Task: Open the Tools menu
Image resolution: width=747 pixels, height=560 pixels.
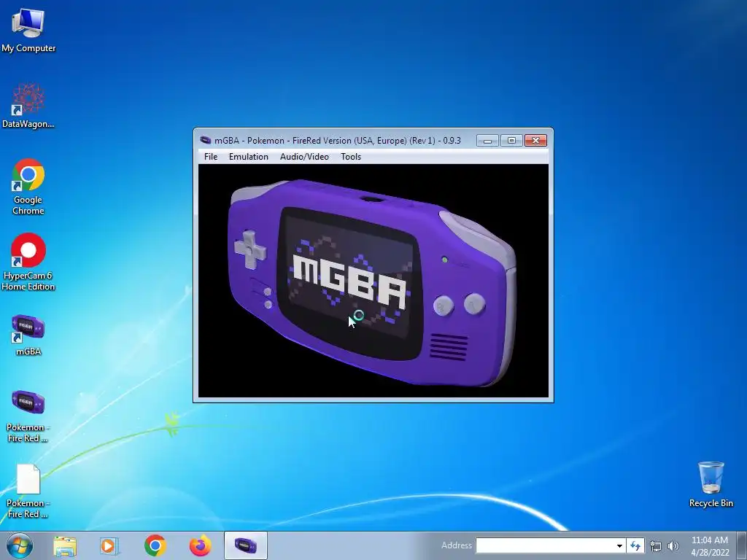Action: tap(351, 157)
